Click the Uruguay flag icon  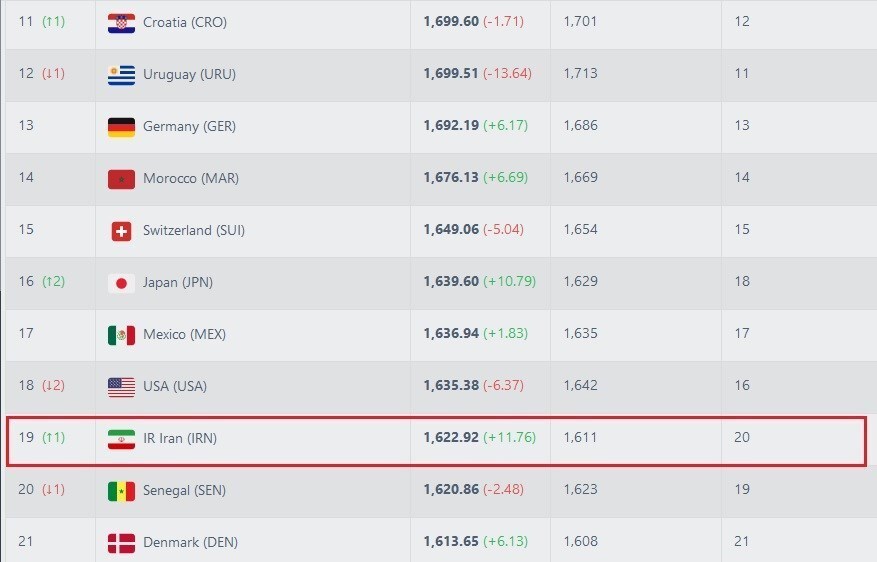(121, 75)
